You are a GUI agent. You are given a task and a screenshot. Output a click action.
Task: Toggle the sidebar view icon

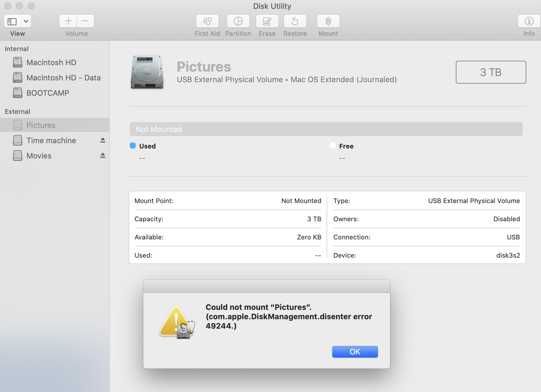[12, 21]
